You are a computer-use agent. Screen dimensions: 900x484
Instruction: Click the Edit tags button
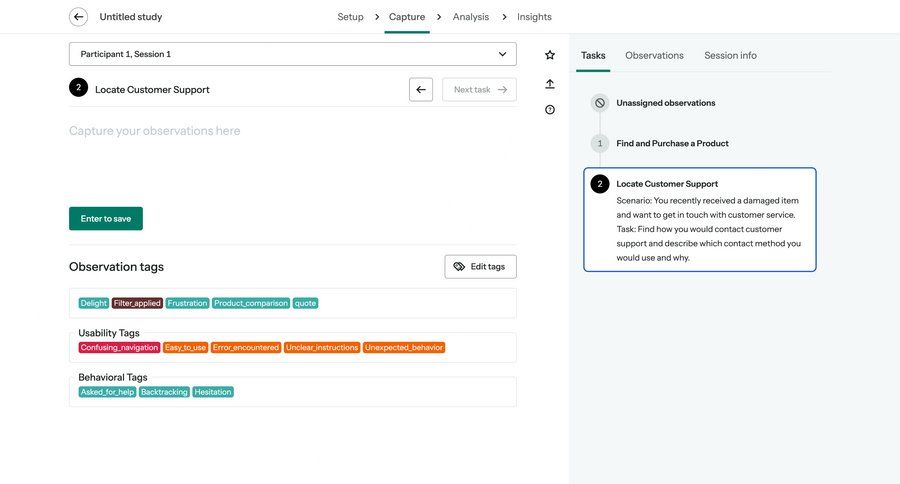pyautogui.click(x=480, y=267)
